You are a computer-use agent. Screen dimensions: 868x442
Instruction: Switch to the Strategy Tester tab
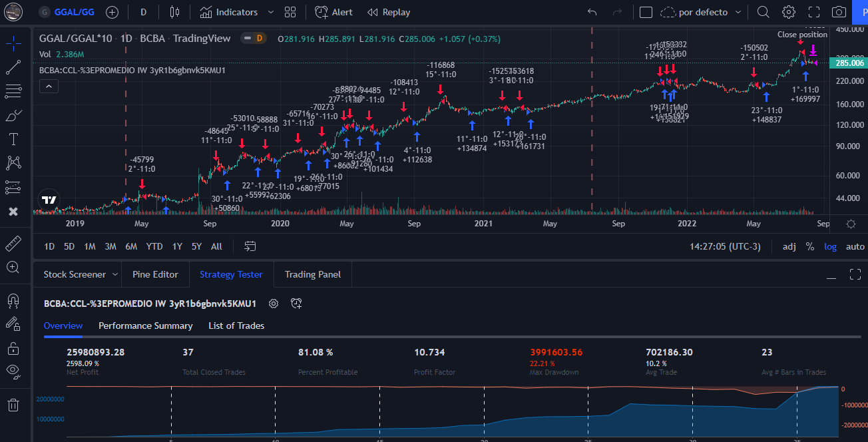[x=231, y=274]
